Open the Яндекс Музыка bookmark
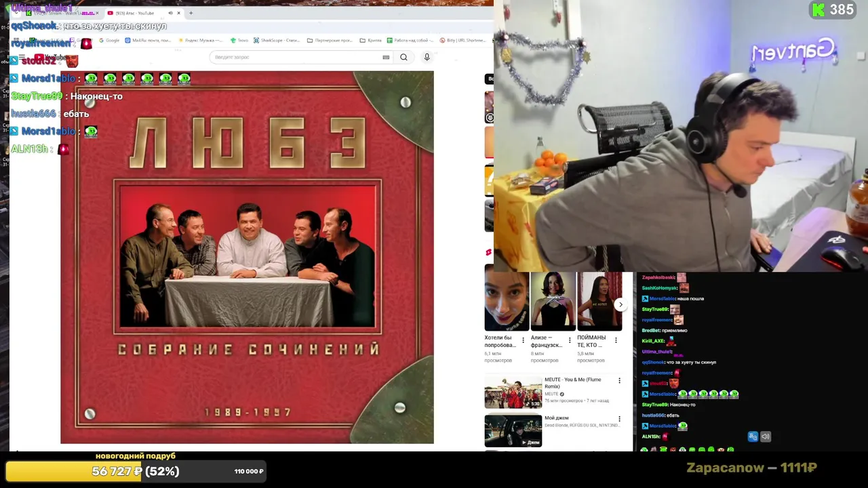Screen dimensions: 868x488 (201, 40)
